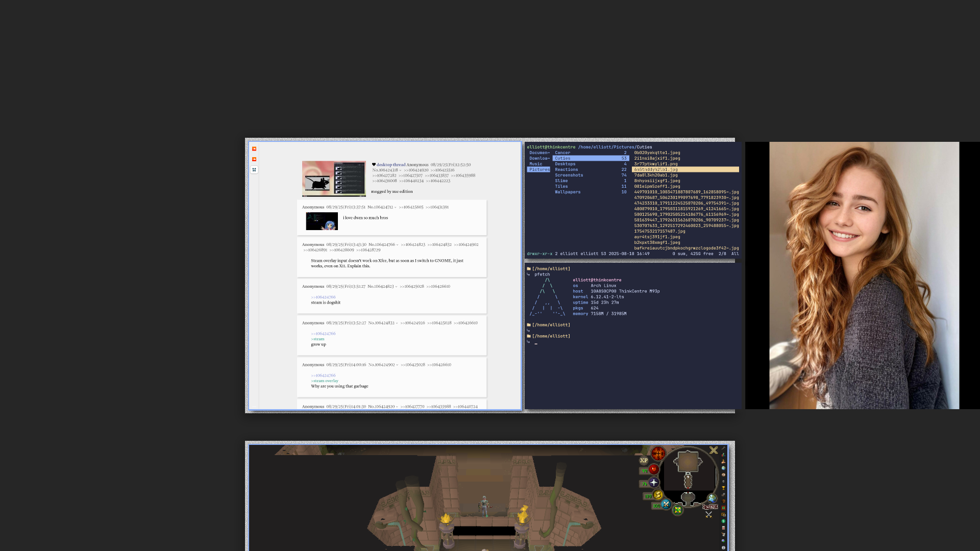Select the Reactions directory in ranger

click(x=591, y=169)
